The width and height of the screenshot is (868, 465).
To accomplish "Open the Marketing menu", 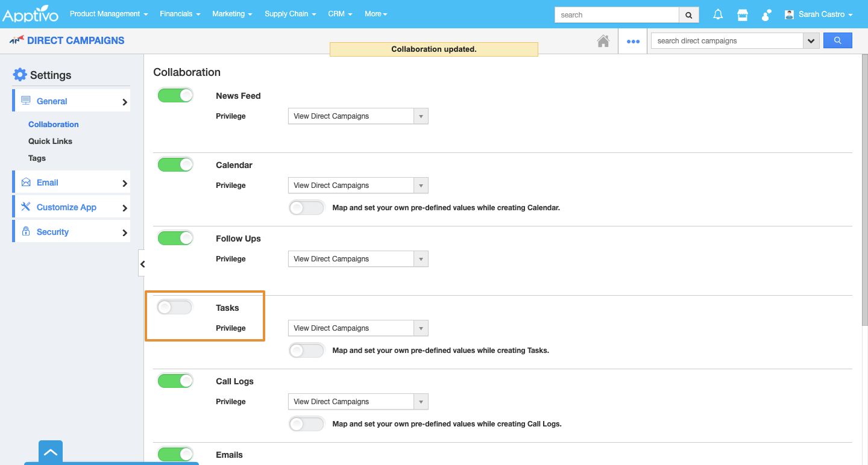I will click(232, 14).
